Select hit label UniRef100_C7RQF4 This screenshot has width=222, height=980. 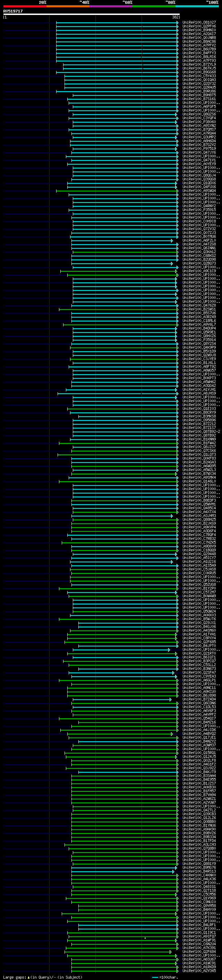pyautogui.click(x=199, y=535)
